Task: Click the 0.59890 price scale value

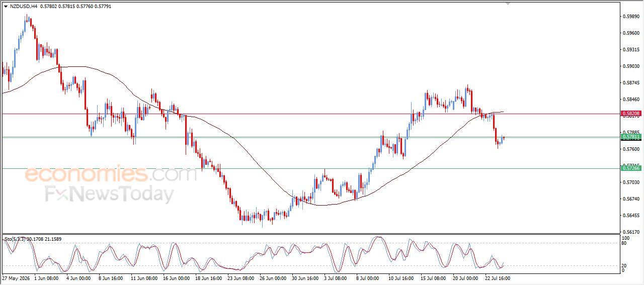Action: (631, 17)
